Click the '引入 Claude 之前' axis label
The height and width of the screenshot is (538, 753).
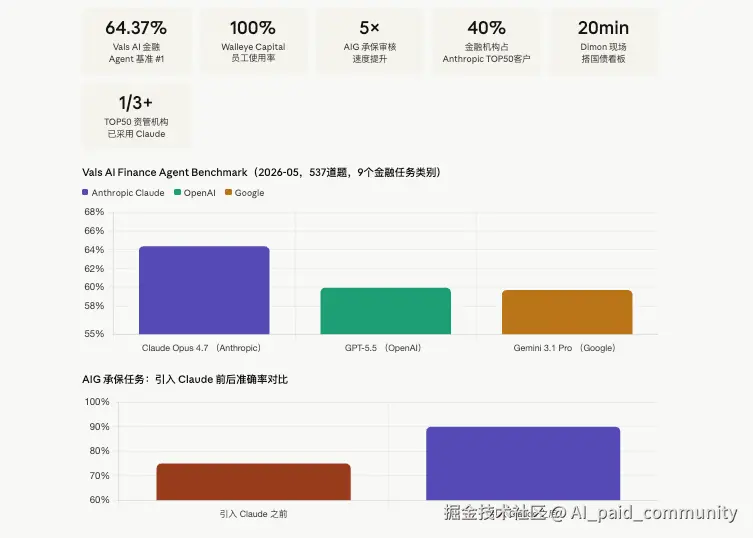point(254,514)
